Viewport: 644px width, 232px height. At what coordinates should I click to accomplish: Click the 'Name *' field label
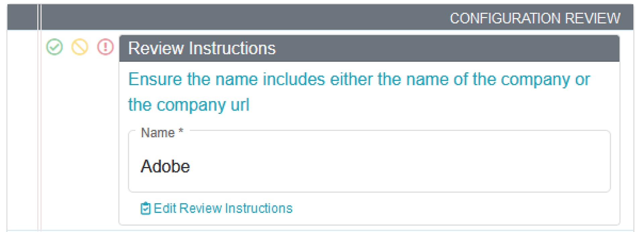[158, 133]
